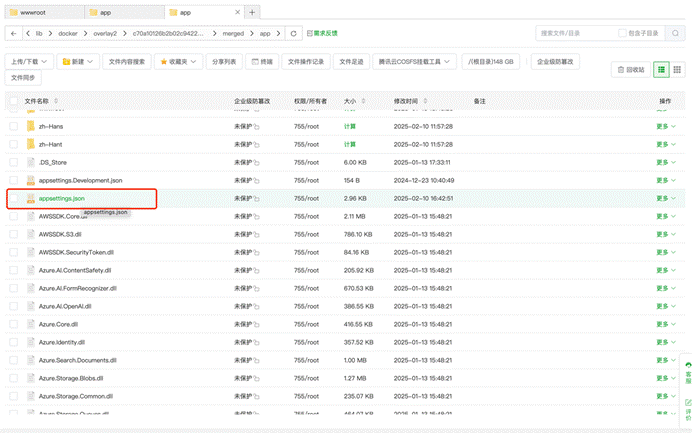Click the back arrow in path bar

pyautogui.click(x=14, y=33)
